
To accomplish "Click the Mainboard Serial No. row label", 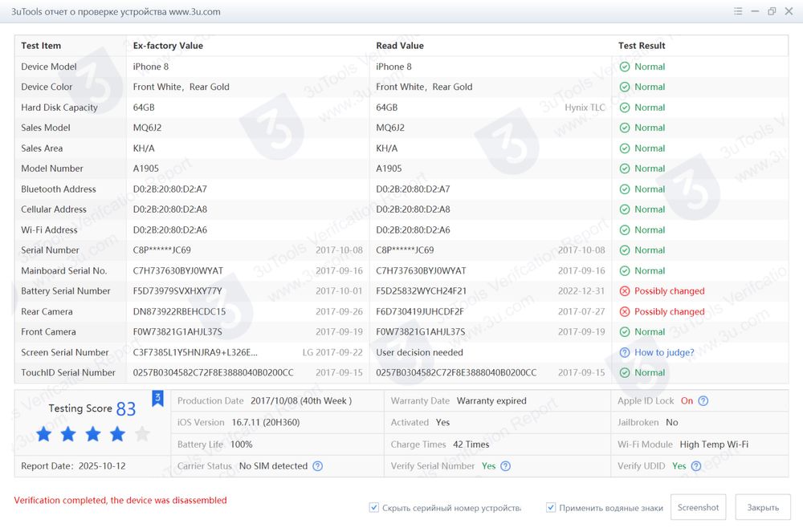I will click(64, 270).
